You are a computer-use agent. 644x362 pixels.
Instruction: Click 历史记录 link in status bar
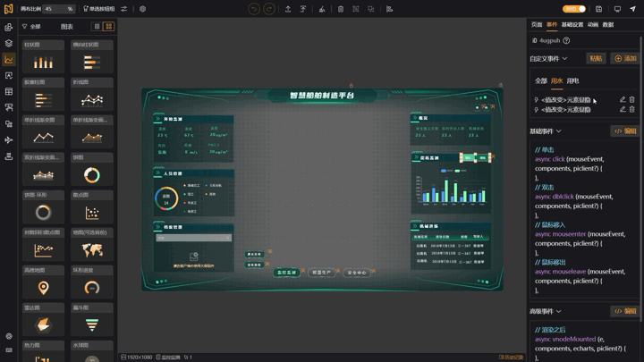click(512, 357)
